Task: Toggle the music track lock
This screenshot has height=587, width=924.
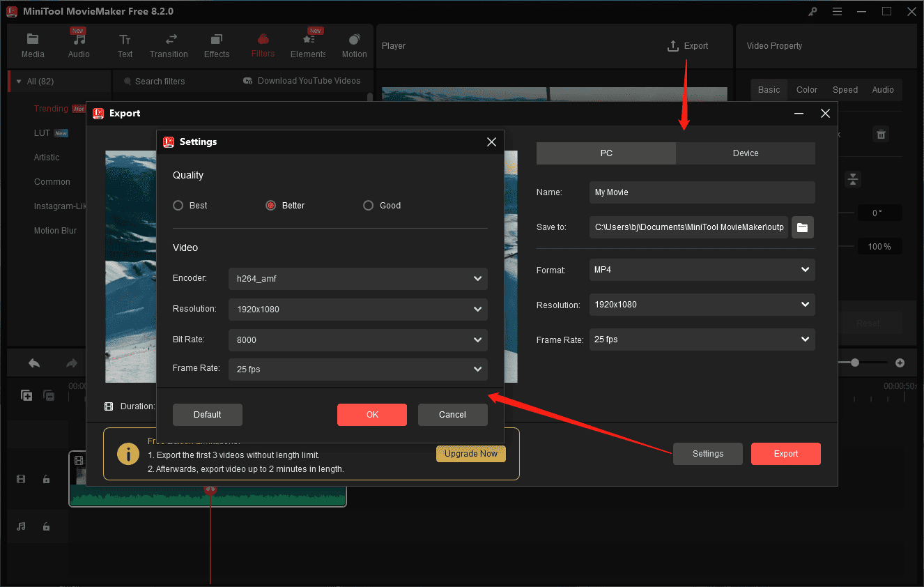Action: [x=46, y=526]
